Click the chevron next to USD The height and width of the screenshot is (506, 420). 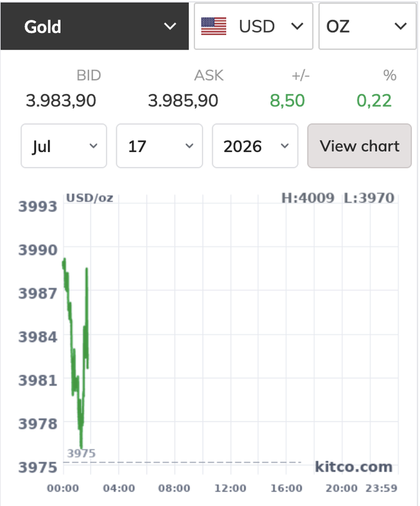click(x=297, y=26)
